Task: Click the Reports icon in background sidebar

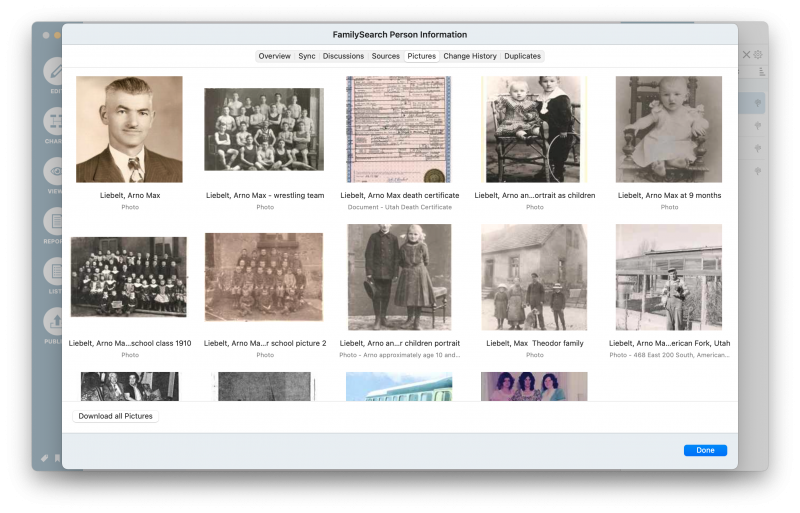Action: click(x=53, y=221)
